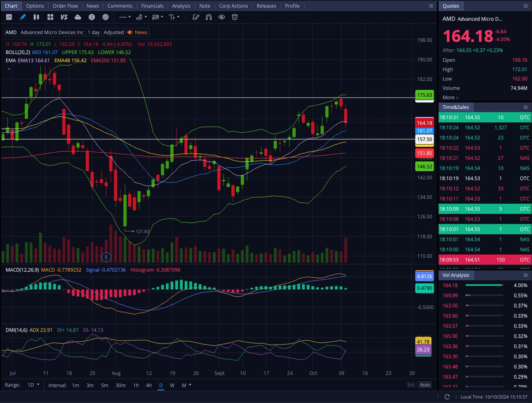The height and width of the screenshot is (403, 532).
Task: Open the text annotation tool dropdown
Action: click(174, 17)
